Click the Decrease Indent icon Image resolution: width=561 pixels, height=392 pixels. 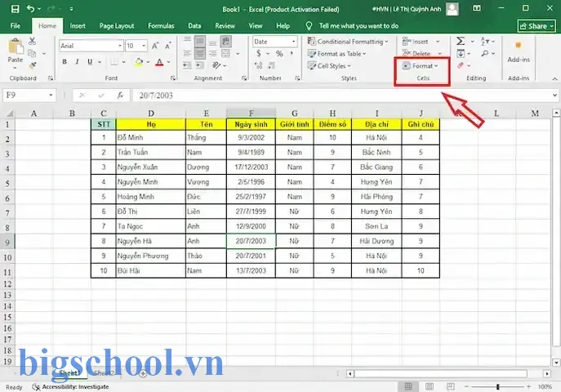187,65
